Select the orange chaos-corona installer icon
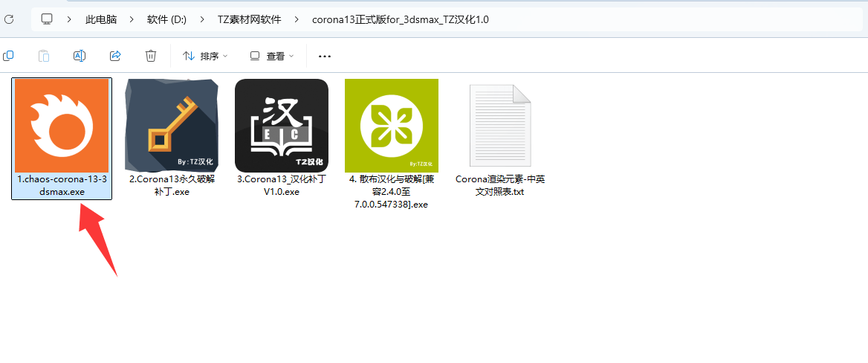Image resolution: width=868 pixels, height=363 pixels. pyautogui.click(x=62, y=125)
